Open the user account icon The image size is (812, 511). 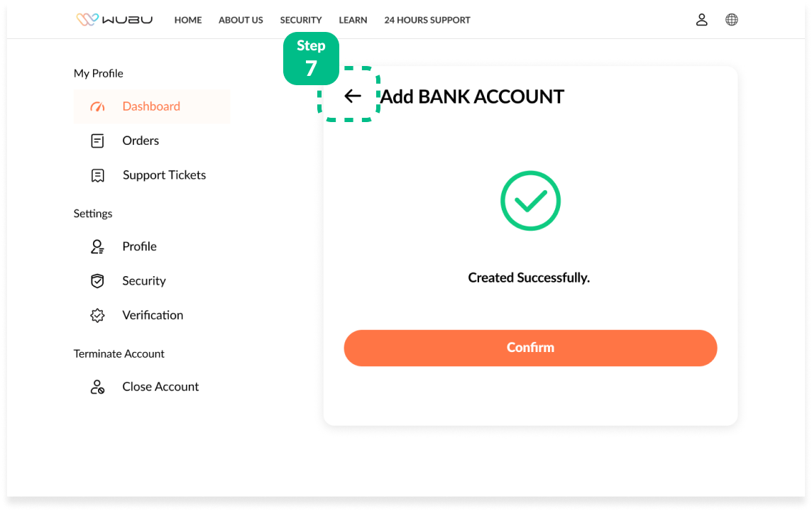pos(701,20)
